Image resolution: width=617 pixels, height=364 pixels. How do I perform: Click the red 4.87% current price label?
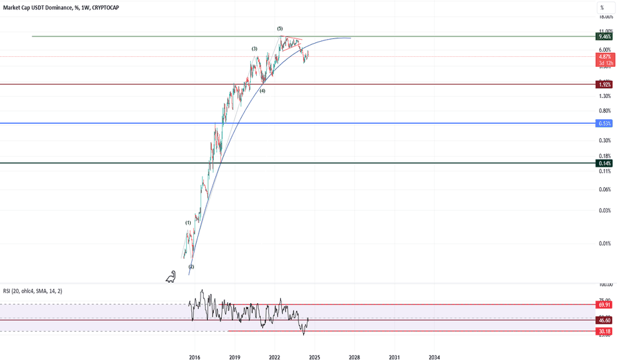click(x=605, y=57)
